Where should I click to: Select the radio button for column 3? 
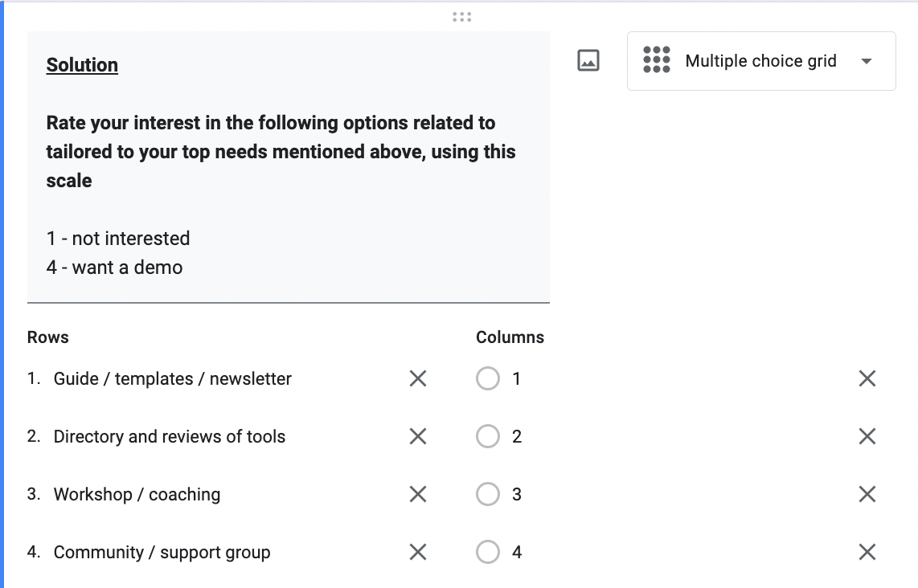click(488, 494)
